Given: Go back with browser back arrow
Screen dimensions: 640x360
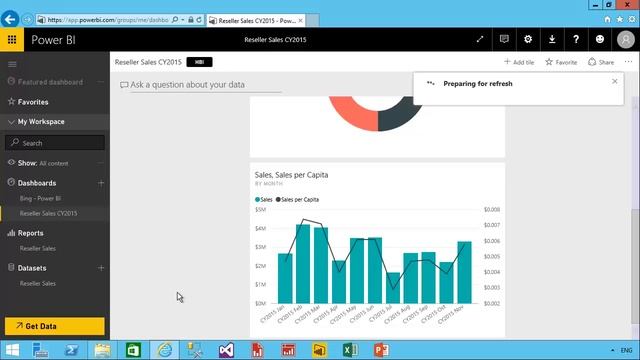Looking at the screenshot, I should tap(10, 19).
